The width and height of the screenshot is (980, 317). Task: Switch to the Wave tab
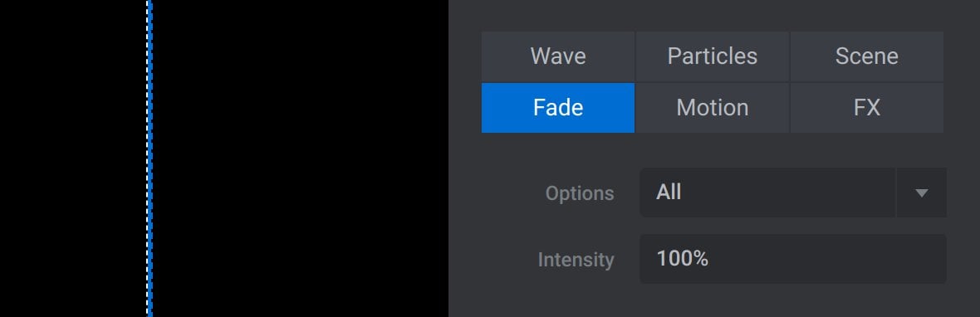click(x=558, y=56)
